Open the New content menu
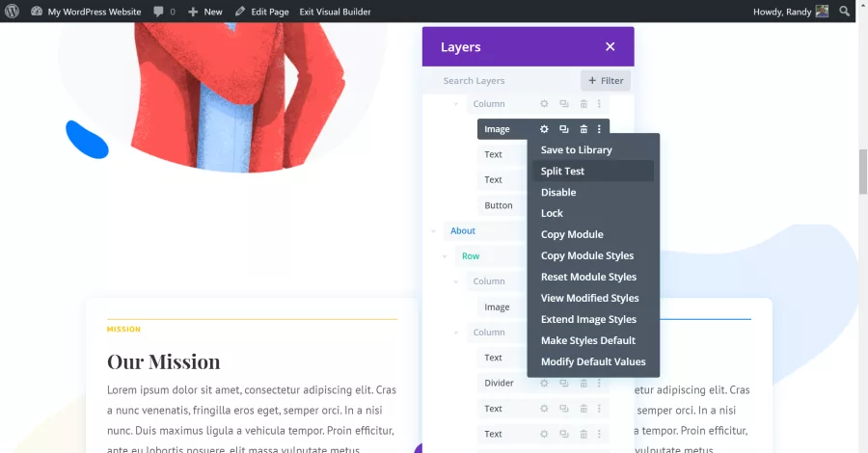Screen dimensions: 868x453 pyautogui.click(x=205, y=11)
